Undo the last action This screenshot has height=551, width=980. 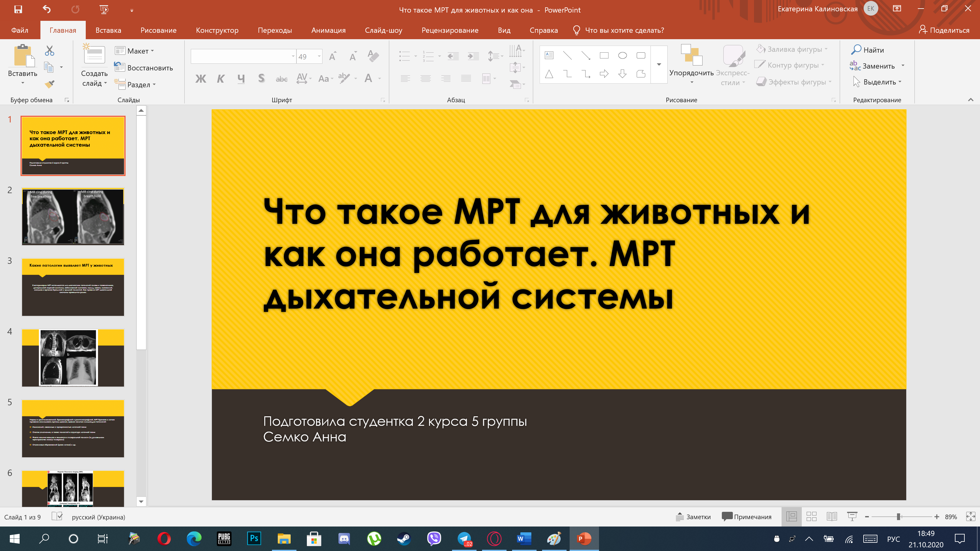47,9
